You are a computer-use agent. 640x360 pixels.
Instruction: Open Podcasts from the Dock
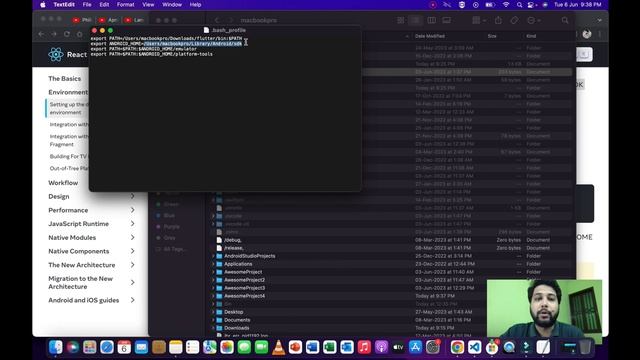pyautogui.click(x=381, y=347)
